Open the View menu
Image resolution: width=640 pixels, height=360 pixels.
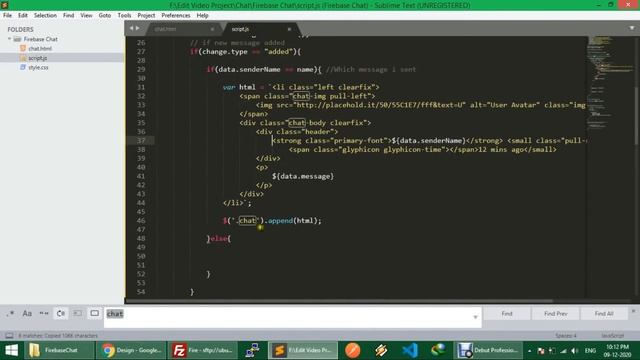86,15
